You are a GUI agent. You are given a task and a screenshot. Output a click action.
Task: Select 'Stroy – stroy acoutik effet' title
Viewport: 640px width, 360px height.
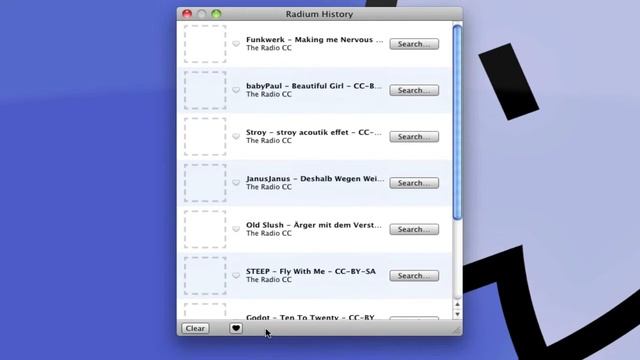[x=314, y=132]
